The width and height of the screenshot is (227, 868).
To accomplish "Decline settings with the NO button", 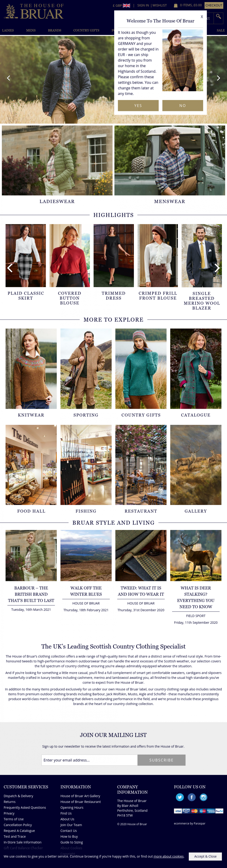I will pyautogui.click(x=183, y=105).
